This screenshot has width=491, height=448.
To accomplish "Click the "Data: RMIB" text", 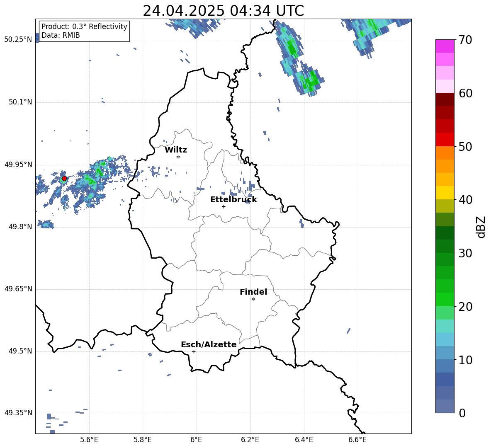I will (61, 35).
